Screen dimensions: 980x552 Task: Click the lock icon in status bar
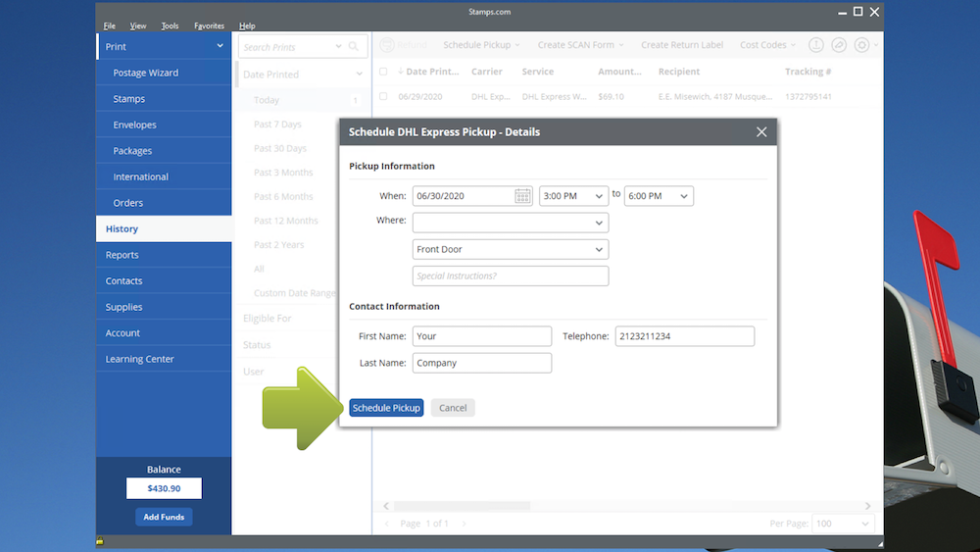coord(100,541)
